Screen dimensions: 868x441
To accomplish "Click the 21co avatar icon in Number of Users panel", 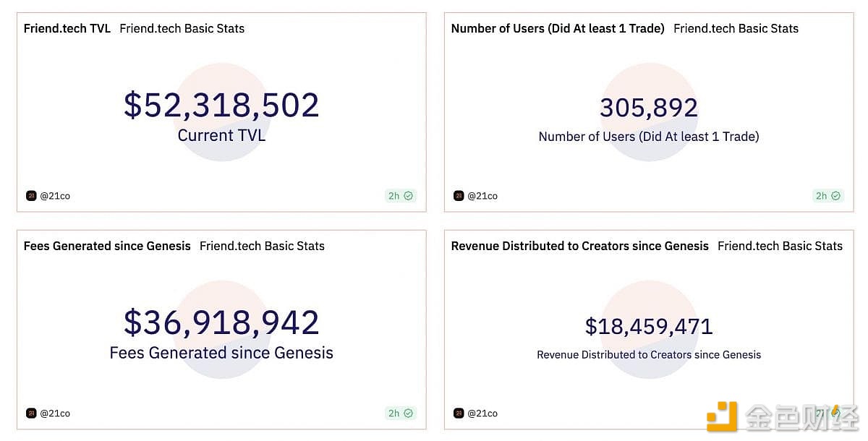I will pyautogui.click(x=459, y=196).
